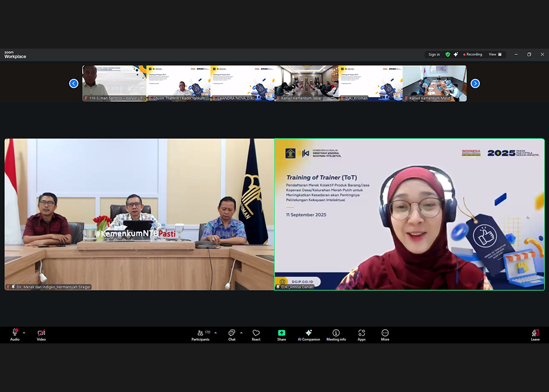Leave the meeting
549x392 pixels.
coord(535,335)
